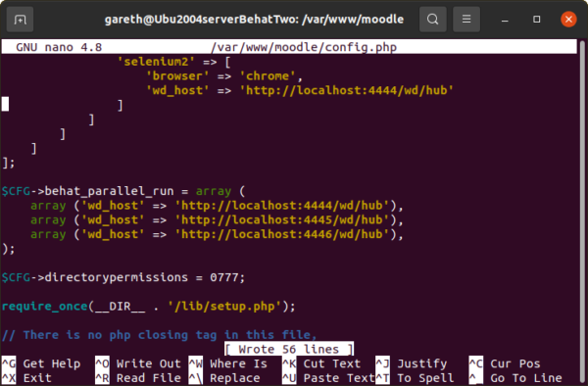Click the ^C Cur Pos shortcut
The image size is (588, 386).
click(x=505, y=363)
